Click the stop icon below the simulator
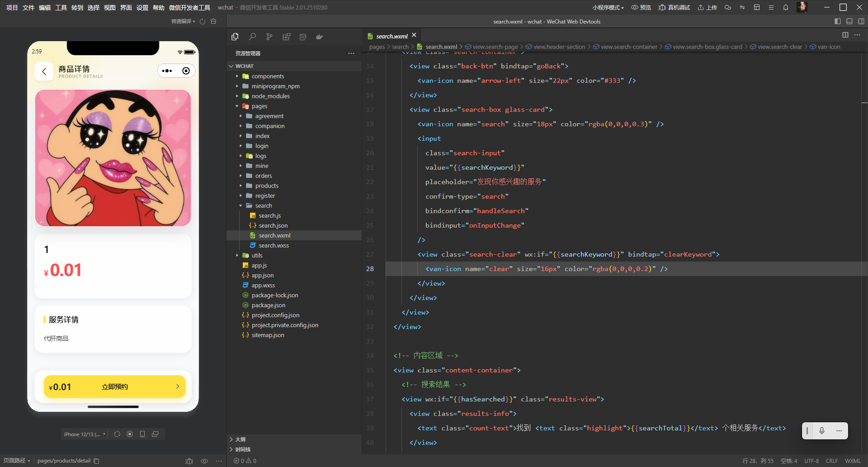The image size is (868, 467). (x=130, y=434)
